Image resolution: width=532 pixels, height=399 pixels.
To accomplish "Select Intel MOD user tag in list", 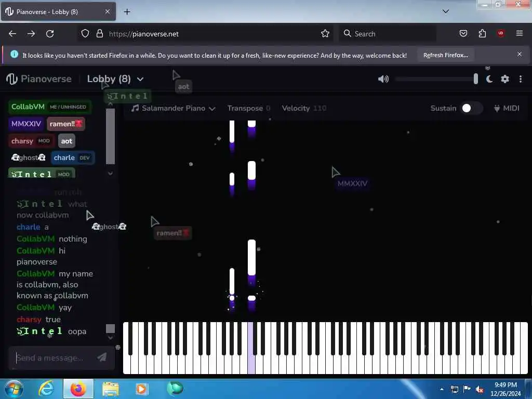I will point(42,174).
